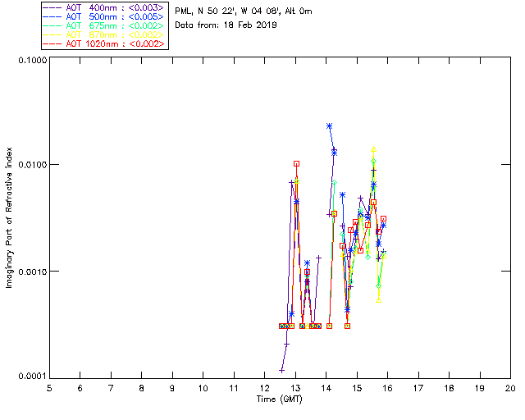Viewport: 525px width, 420px height.
Task: Click the 12 tick on the time axis
Action: [264, 387]
